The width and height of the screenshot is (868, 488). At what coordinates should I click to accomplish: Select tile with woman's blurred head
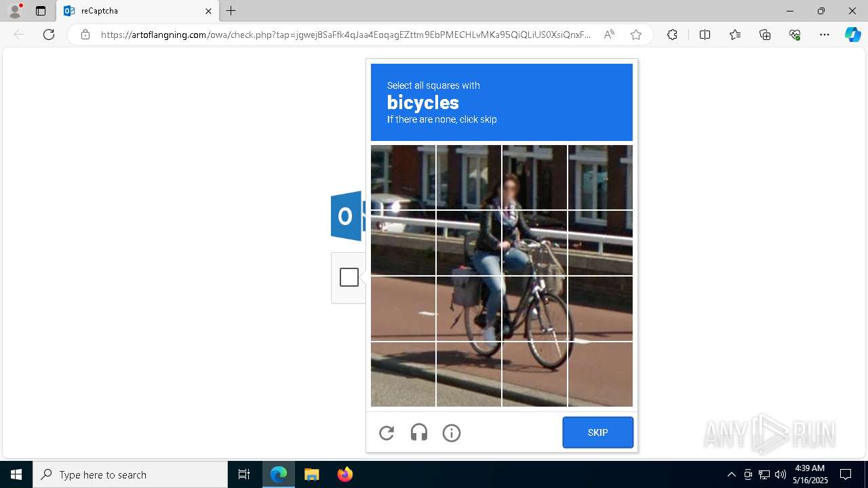[534, 178]
